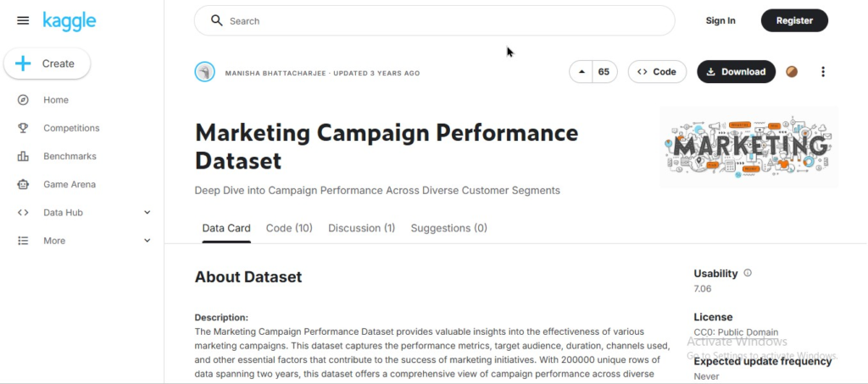868x384 pixels.
Task: Switch to the Code (10) tab
Action: click(289, 228)
